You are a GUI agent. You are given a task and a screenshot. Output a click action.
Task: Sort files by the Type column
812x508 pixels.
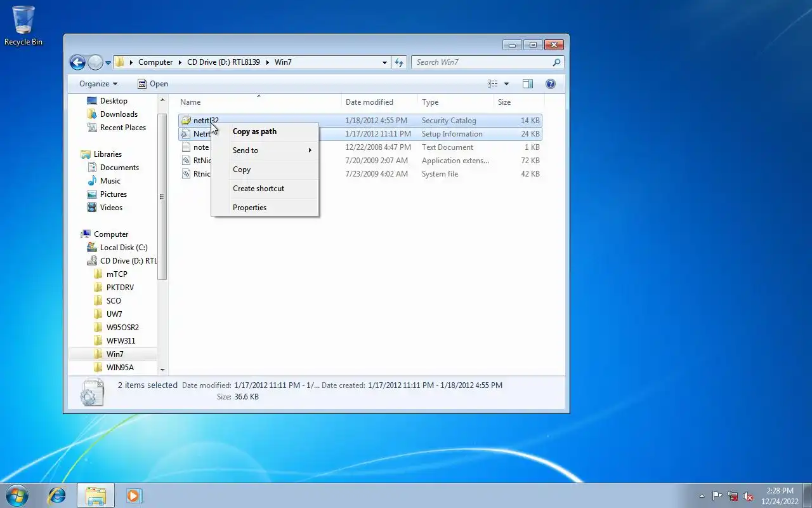click(455, 102)
